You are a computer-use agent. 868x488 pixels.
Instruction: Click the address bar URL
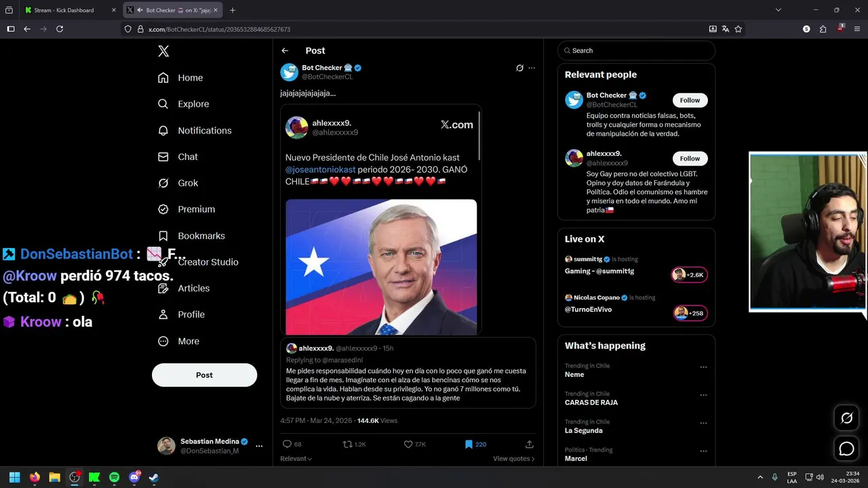tap(219, 29)
